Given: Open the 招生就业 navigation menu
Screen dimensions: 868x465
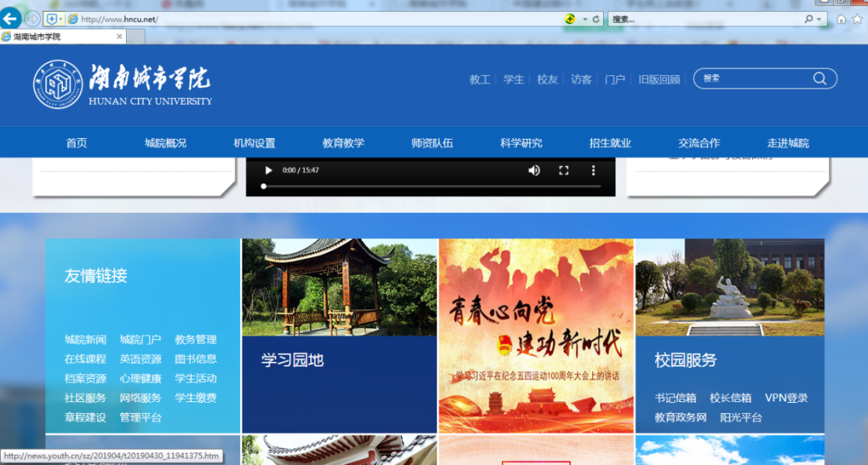Looking at the screenshot, I should click(x=610, y=143).
